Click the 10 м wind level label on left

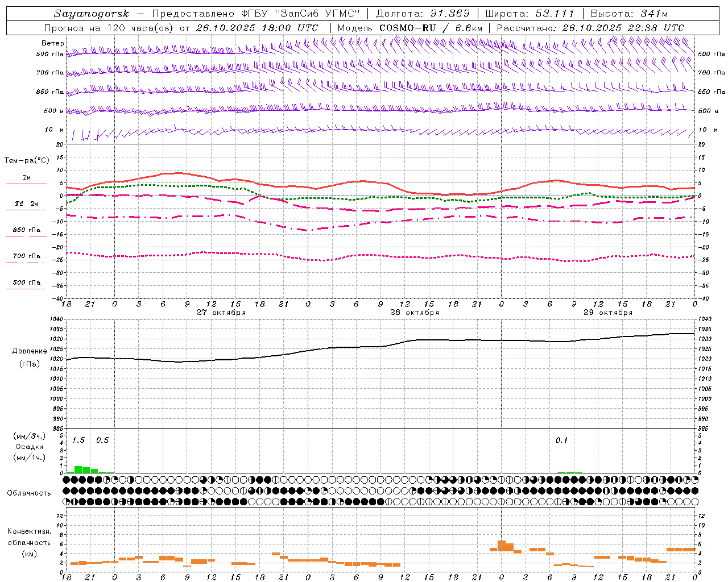point(54,130)
